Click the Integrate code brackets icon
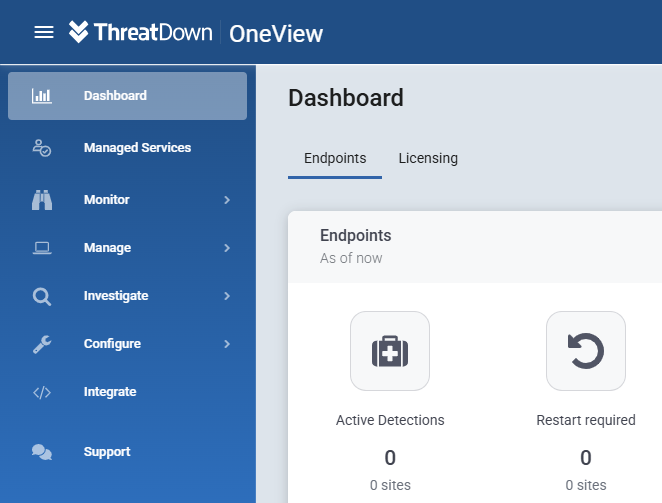Screen dimensions: 662x503 tap(42, 392)
